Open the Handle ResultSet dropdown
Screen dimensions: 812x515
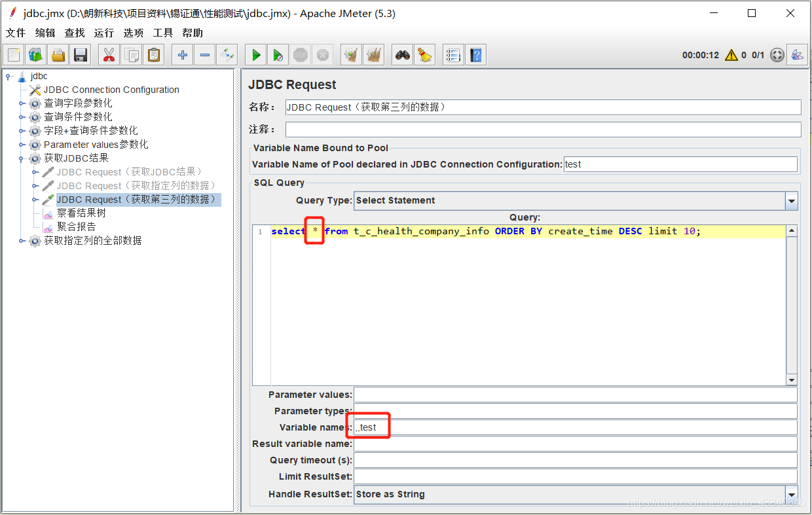pos(792,495)
